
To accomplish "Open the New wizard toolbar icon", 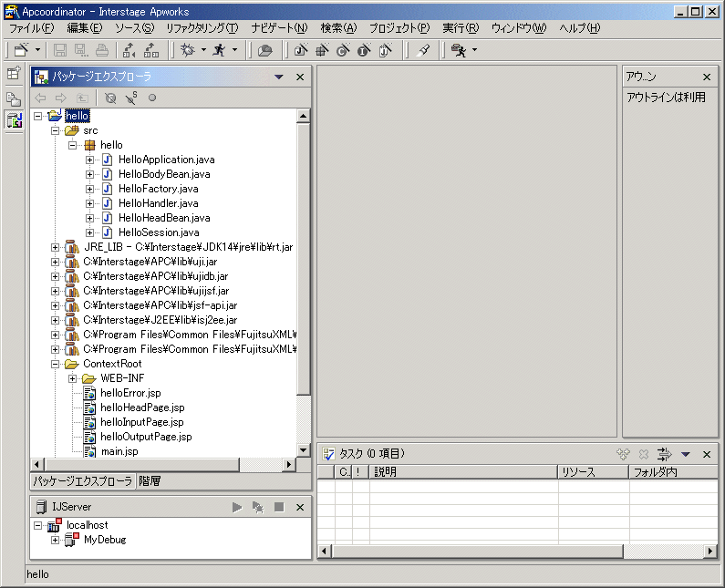I will coord(21,49).
